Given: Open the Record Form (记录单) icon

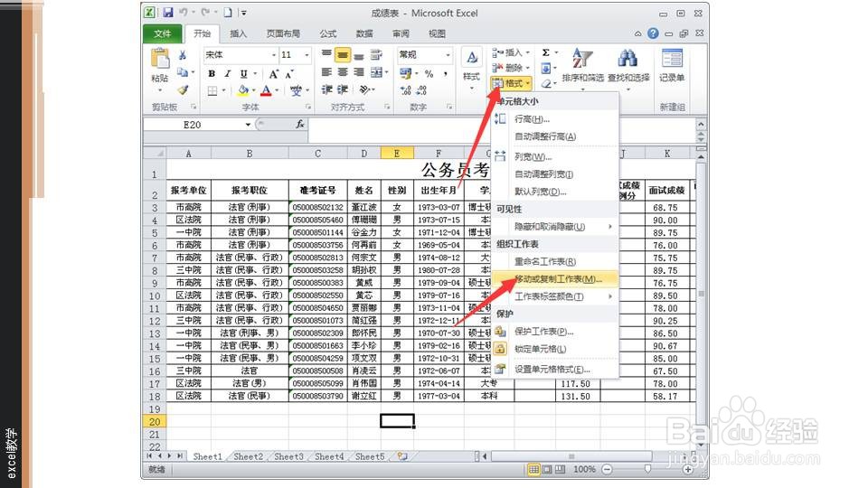Looking at the screenshot, I should 672,65.
